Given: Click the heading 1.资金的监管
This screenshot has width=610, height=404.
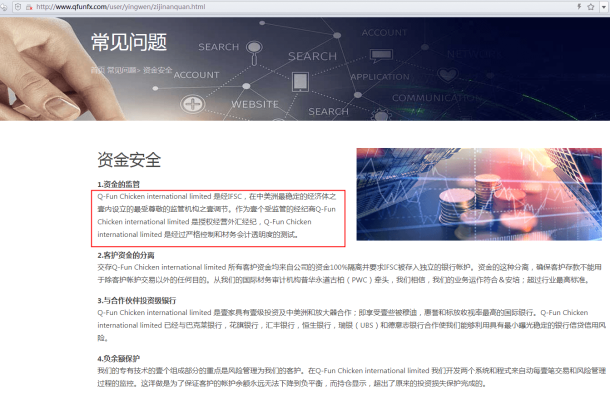Looking at the screenshot, I should [119, 184].
